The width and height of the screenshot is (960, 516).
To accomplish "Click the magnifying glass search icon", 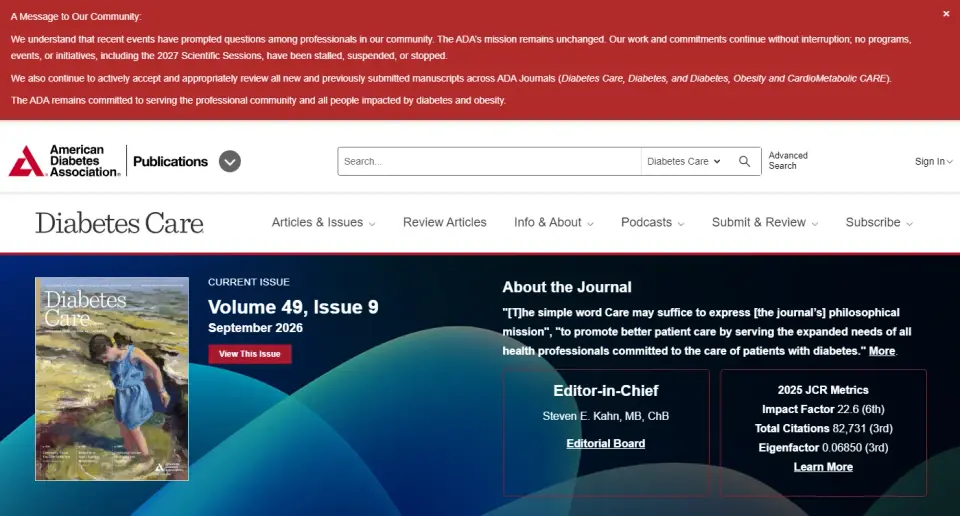I will [x=744, y=161].
